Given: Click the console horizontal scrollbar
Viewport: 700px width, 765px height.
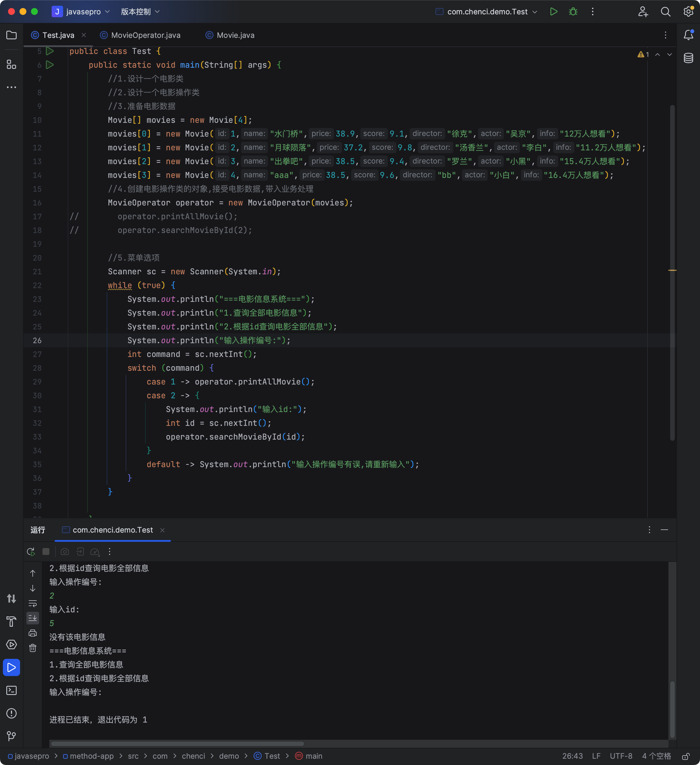Looking at the screenshot, I should click(177, 744).
